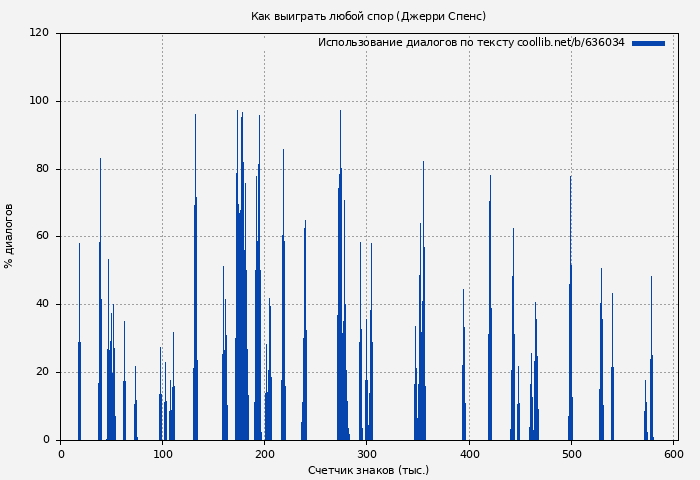Click the 80 tick label on y-axis
700x480 pixels.
coord(42,169)
